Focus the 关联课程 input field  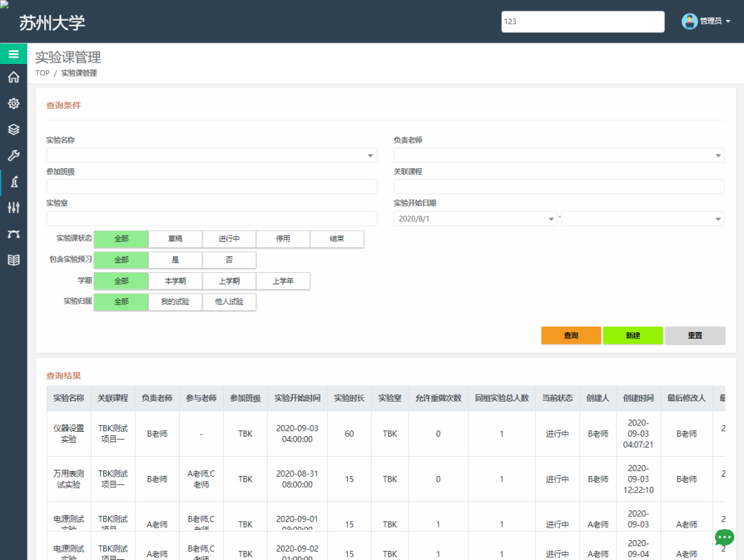(559, 187)
